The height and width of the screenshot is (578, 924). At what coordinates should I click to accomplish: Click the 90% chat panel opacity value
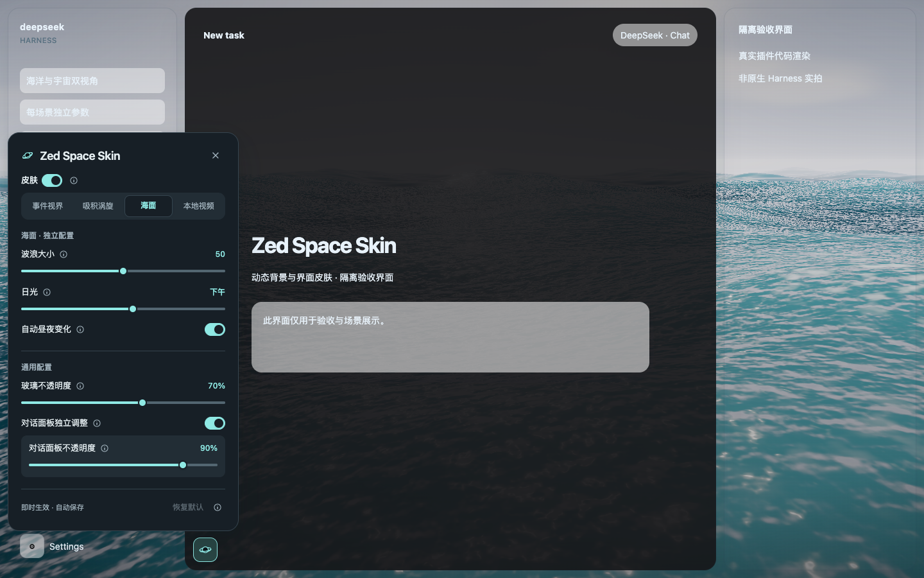(x=209, y=448)
